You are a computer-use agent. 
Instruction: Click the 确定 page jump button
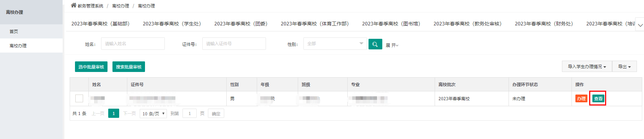[x=216, y=114]
